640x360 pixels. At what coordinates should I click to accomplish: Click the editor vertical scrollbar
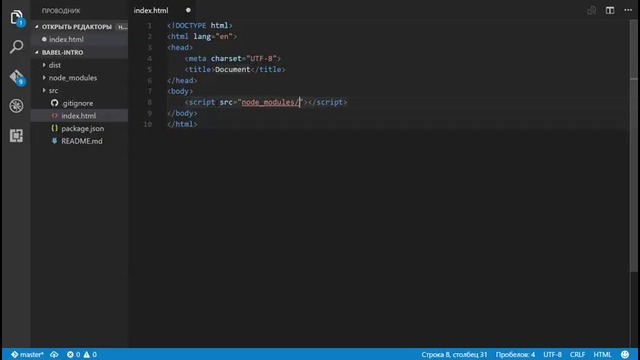pos(633,147)
